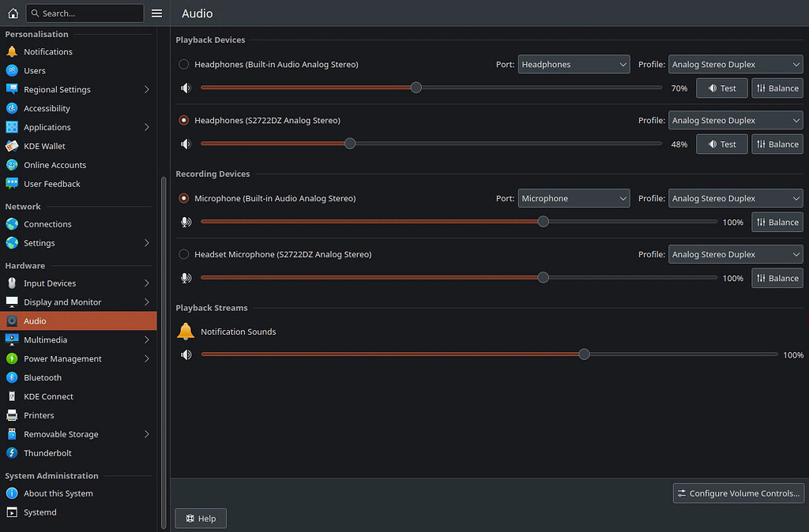The image size is (809, 532).
Task: Mute the Built-in microphone input
Action: click(x=186, y=222)
